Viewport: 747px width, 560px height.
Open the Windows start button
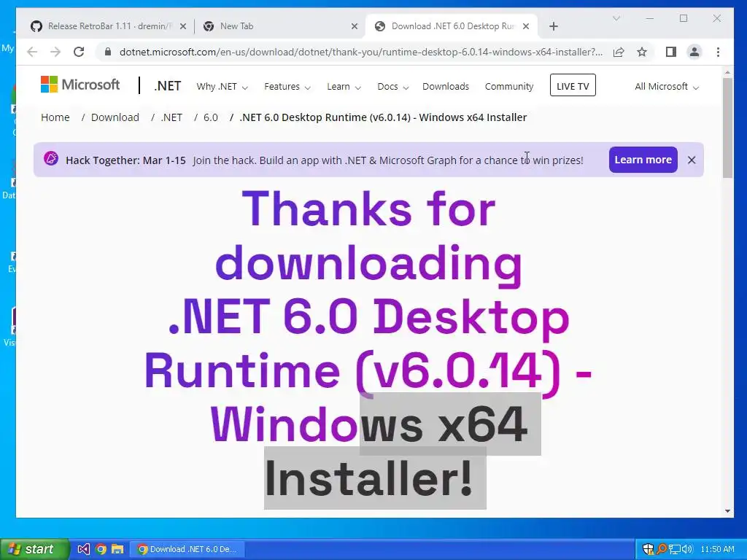[x=35, y=549]
